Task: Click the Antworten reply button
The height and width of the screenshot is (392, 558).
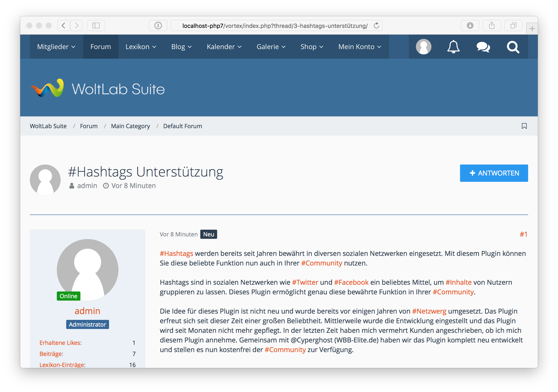Action: point(493,173)
